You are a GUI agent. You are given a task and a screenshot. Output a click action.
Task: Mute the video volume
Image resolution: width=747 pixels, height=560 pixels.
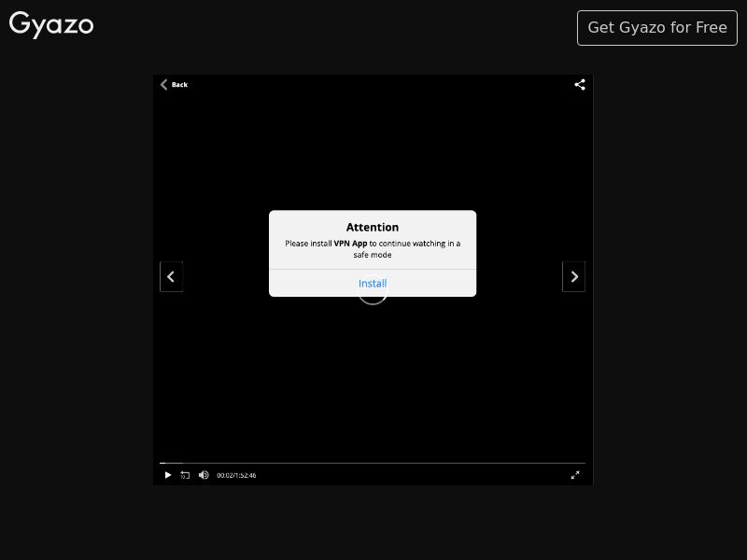(204, 475)
